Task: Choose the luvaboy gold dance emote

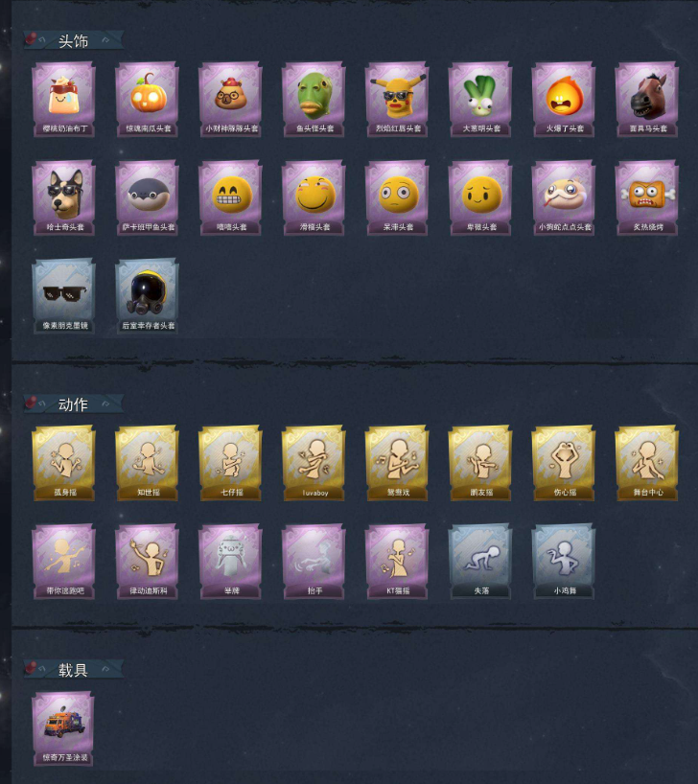Action: [x=314, y=463]
